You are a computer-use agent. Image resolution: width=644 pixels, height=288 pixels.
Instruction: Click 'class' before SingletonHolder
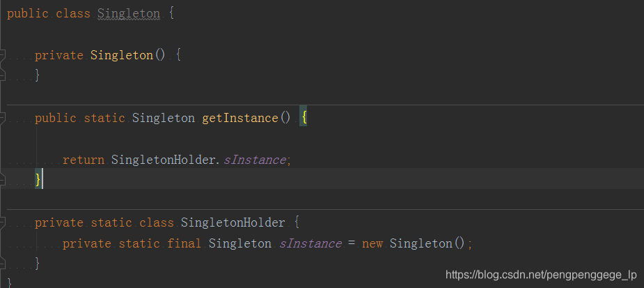coord(157,222)
